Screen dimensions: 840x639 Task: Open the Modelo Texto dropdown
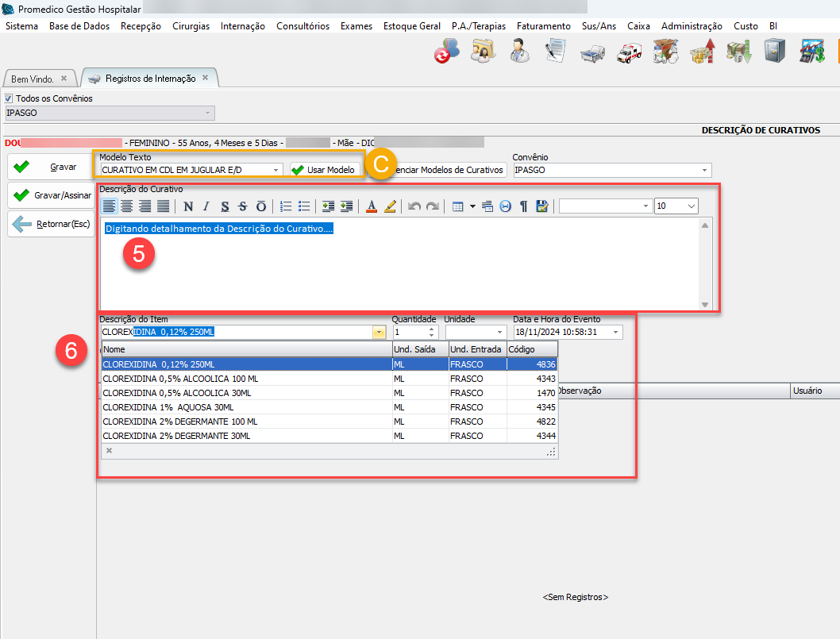point(276,170)
